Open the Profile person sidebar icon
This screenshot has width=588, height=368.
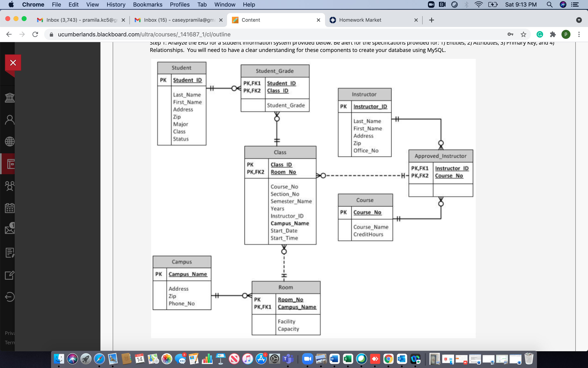pyautogui.click(x=10, y=120)
